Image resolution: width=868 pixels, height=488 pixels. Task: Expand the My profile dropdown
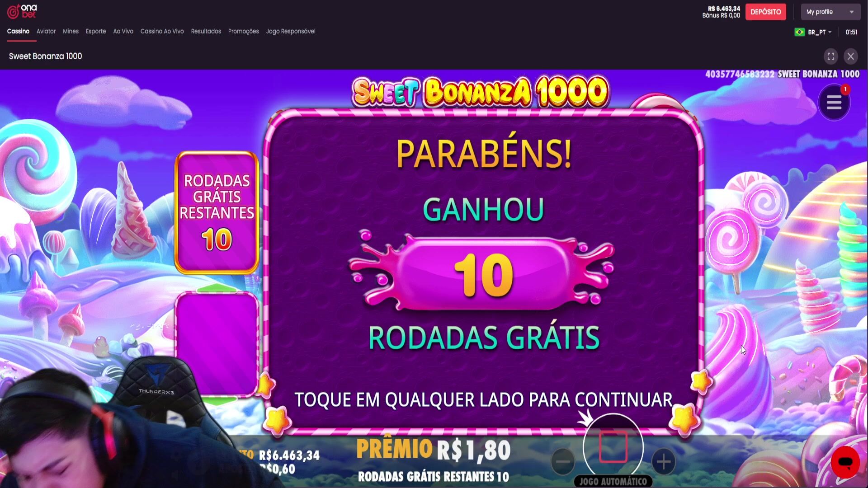[x=830, y=12]
